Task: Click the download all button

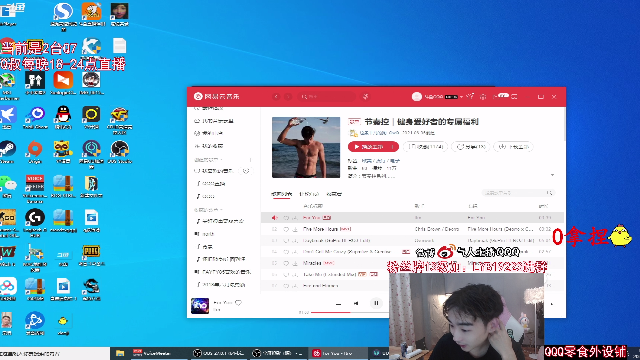Action: [x=513, y=147]
